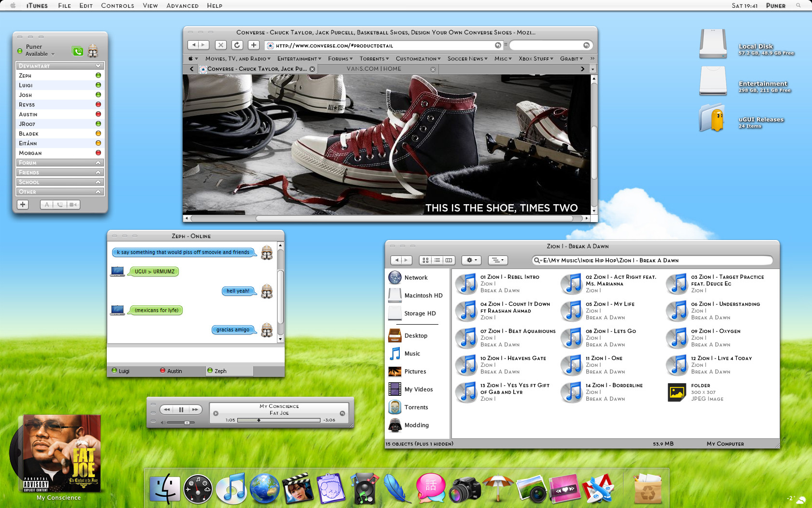Click the browser URL address field
Image resolution: width=812 pixels, height=508 pixels.
(384, 45)
